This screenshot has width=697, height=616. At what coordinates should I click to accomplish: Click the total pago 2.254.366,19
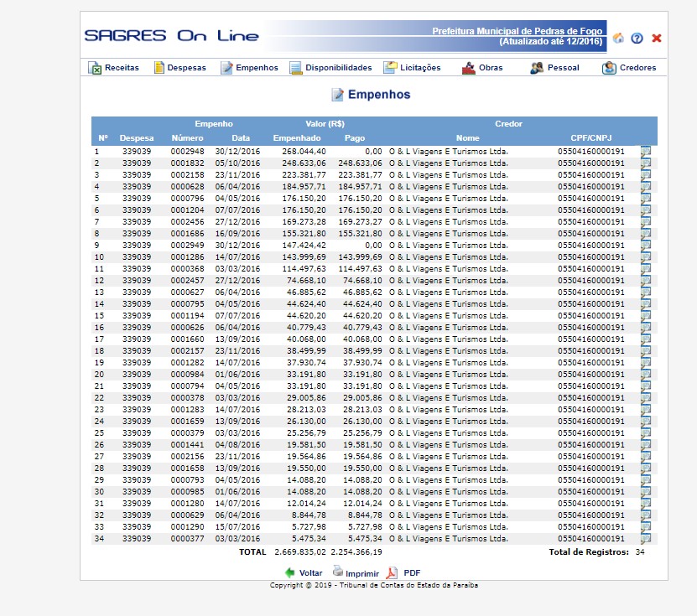[x=356, y=552]
